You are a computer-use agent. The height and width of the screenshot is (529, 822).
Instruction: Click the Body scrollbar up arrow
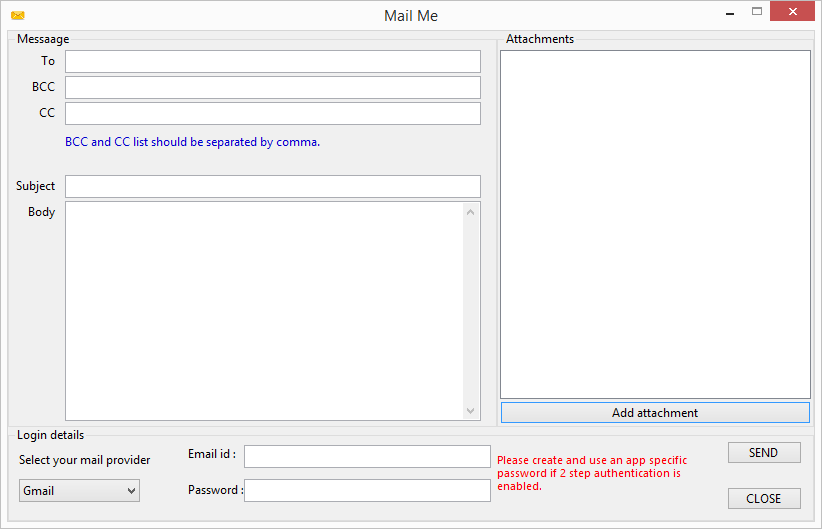click(x=470, y=212)
